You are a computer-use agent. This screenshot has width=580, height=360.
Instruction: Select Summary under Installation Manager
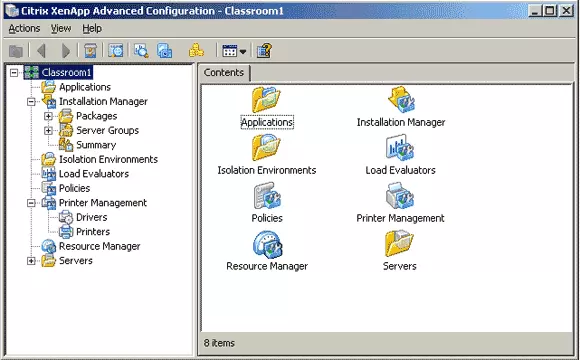tap(96, 145)
